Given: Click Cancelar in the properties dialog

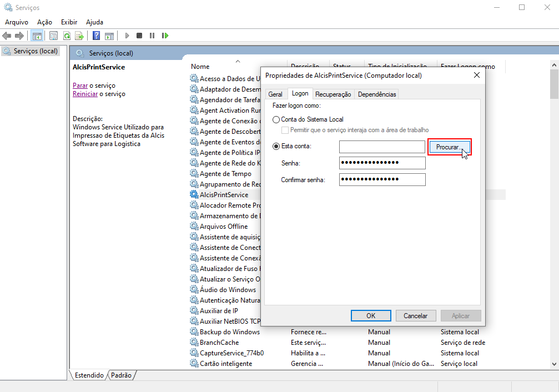Looking at the screenshot, I should pyautogui.click(x=415, y=316).
